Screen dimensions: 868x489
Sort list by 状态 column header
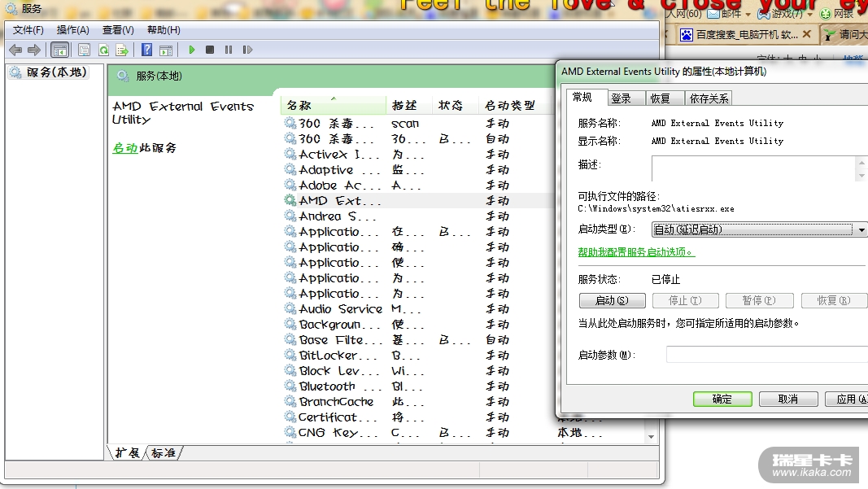click(455, 105)
